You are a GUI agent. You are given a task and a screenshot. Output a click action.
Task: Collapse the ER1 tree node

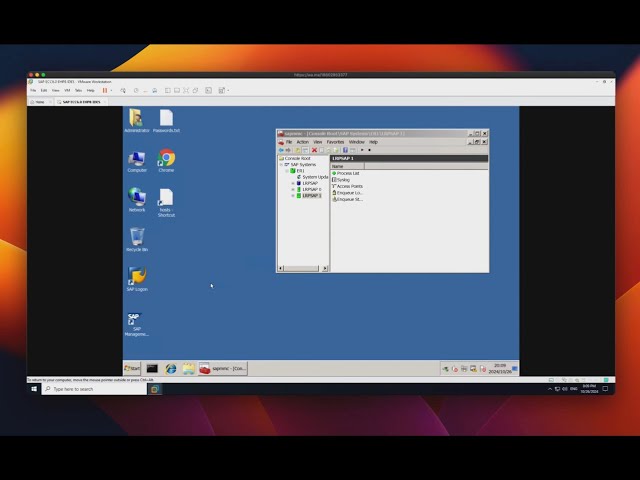tap(287, 171)
